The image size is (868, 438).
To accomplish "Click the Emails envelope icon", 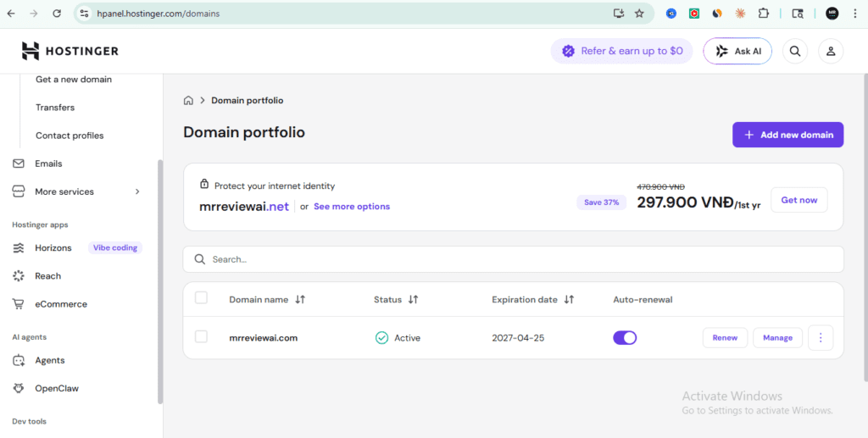I will coord(19,164).
